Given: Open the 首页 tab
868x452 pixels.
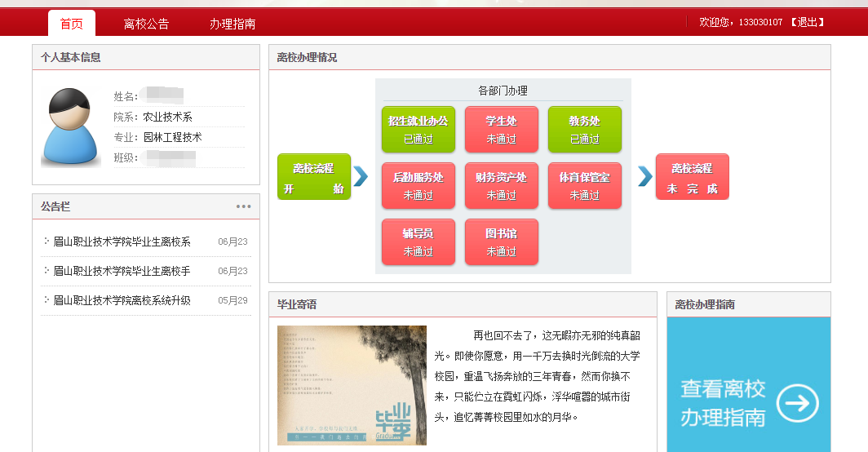Looking at the screenshot, I should [x=72, y=24].
